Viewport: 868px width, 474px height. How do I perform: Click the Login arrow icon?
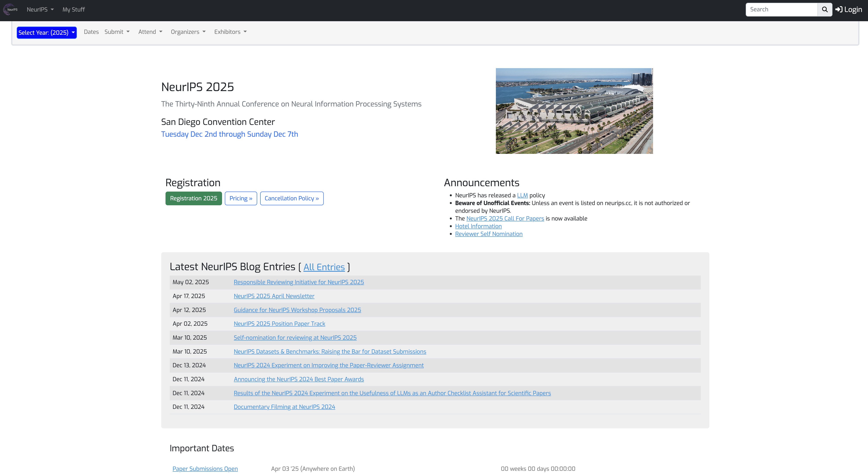[839, 9]
